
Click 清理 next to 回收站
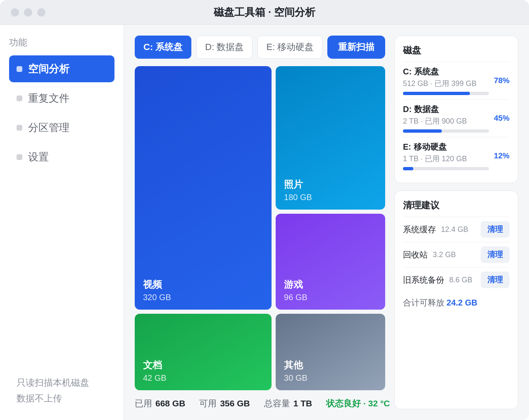click(495, 255)
